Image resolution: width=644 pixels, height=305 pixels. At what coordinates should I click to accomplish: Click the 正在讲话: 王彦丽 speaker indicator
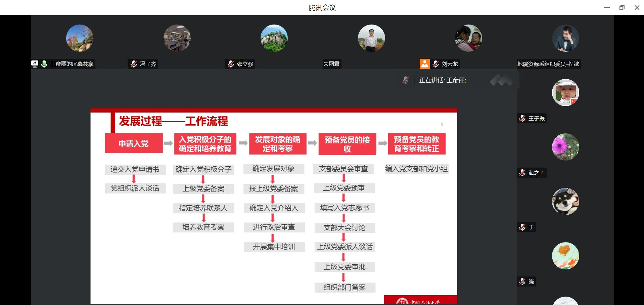click(x=442, y=80)
